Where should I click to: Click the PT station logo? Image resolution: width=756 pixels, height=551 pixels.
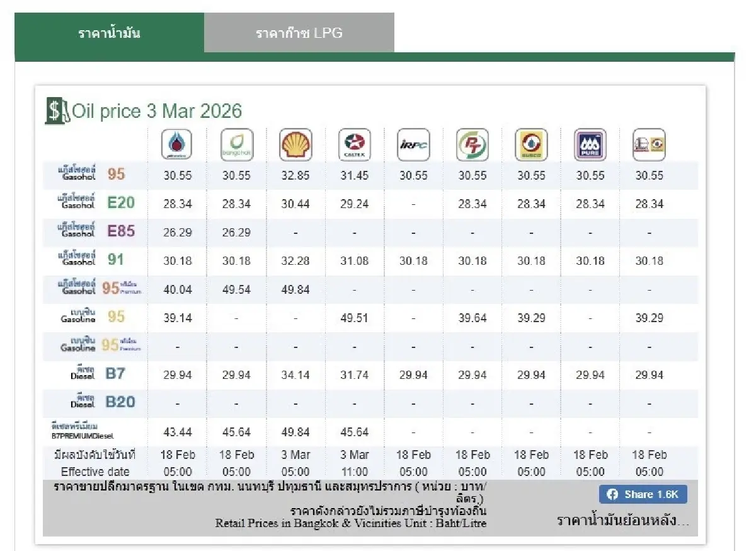pos(472,145)
